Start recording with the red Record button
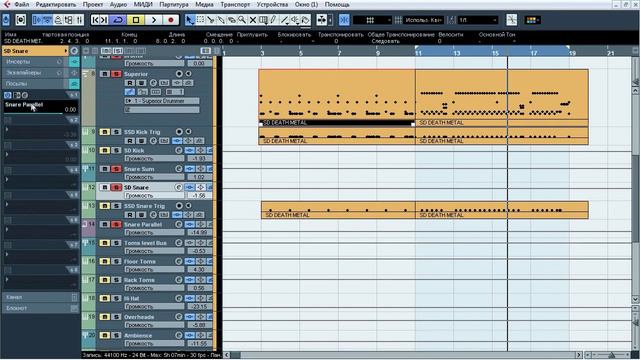The height and width of the screenshot is (360, 640). click(171, 20)
